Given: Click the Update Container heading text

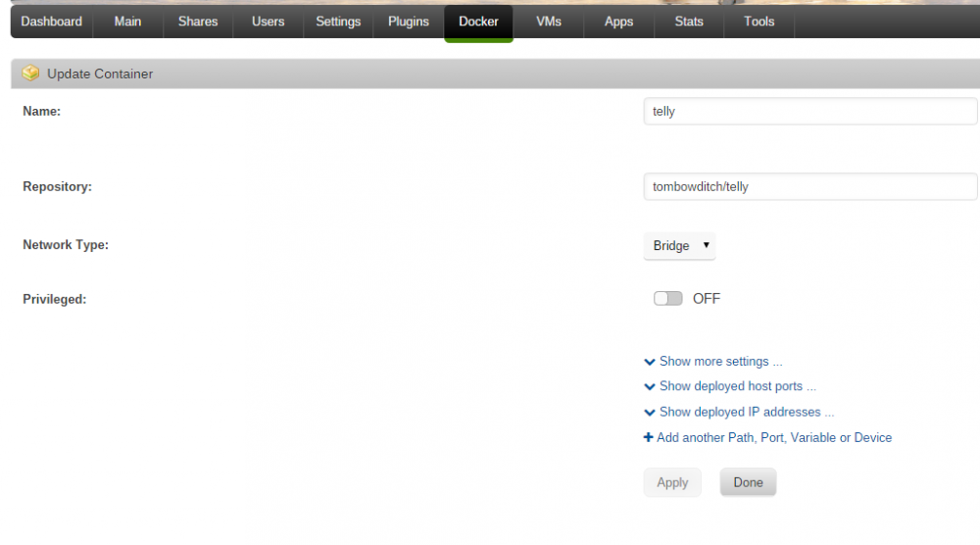Looking at the screenshot, I should 100,74.
